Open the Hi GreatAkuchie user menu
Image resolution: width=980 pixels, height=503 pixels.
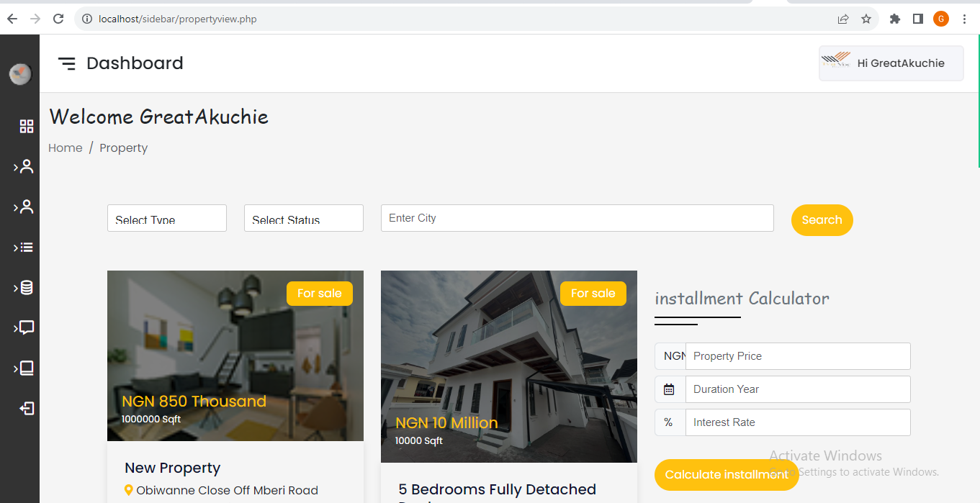[891, 63]
